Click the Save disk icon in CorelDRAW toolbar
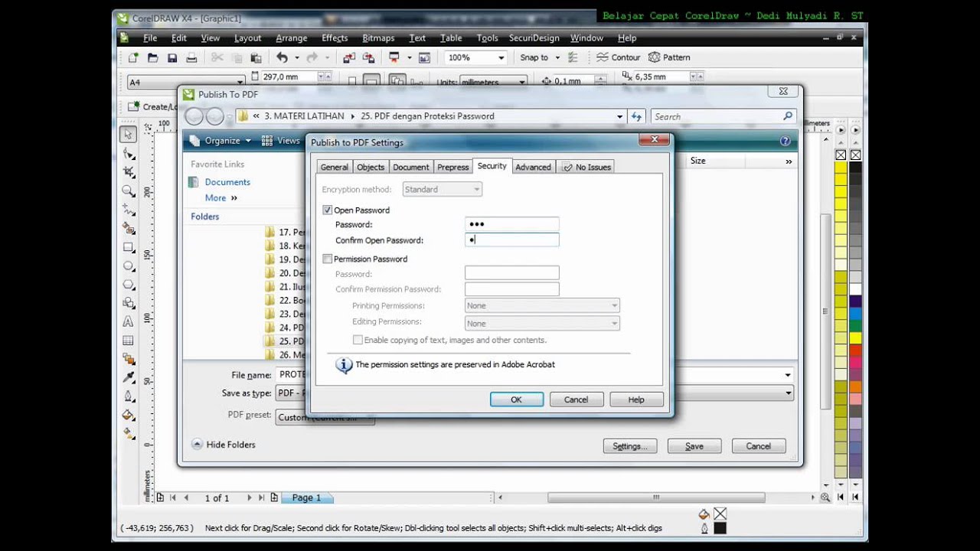The height and width of the screenshot is (551, 980). click(172, 57)
